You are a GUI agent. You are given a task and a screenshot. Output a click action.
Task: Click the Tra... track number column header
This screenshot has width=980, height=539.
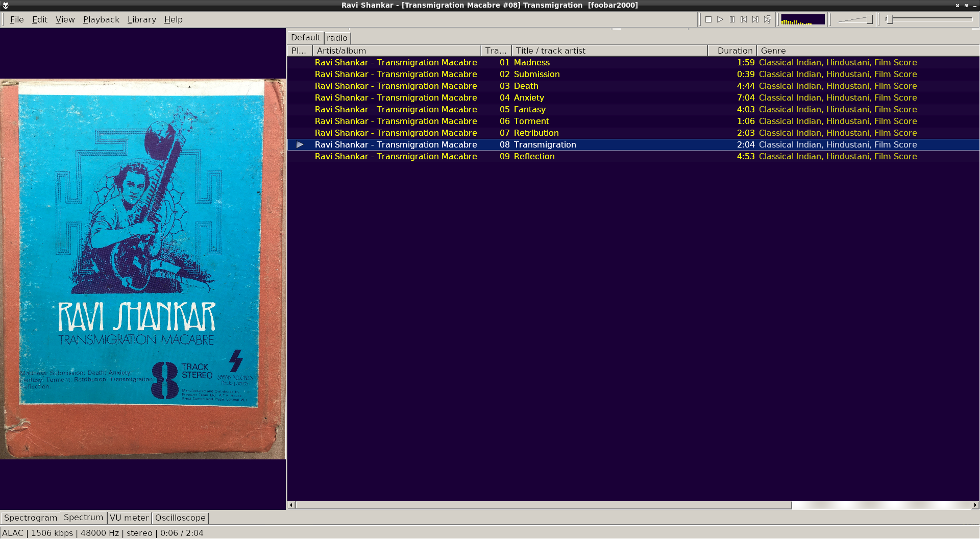click(x=496, y=51)
